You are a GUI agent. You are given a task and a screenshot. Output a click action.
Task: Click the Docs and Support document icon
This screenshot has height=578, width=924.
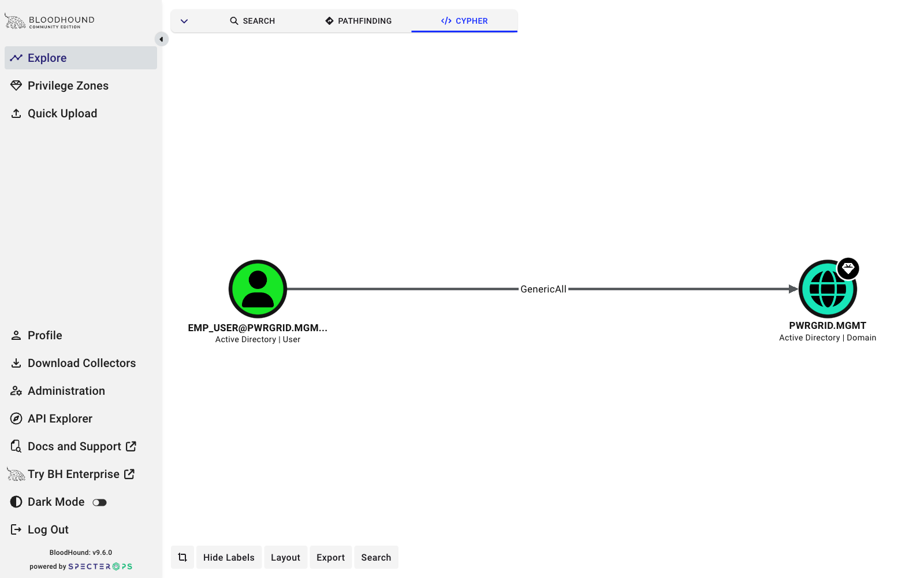click(16, 446)
